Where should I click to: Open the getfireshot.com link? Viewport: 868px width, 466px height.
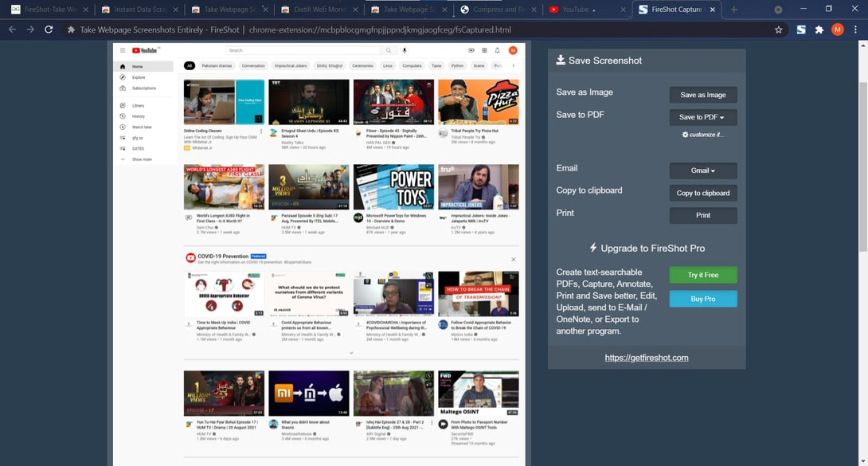click(x=647, y=358)
